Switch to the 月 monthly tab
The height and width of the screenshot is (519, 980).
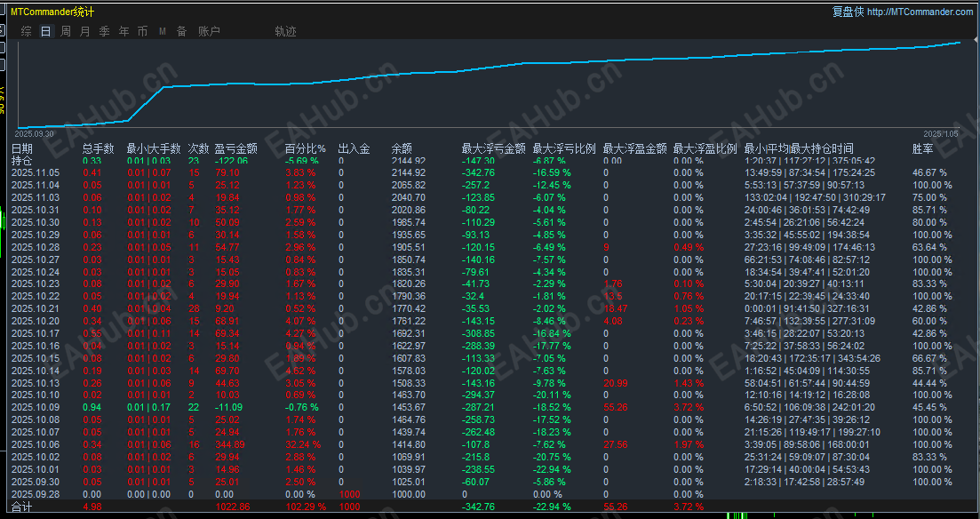point(84,31)
